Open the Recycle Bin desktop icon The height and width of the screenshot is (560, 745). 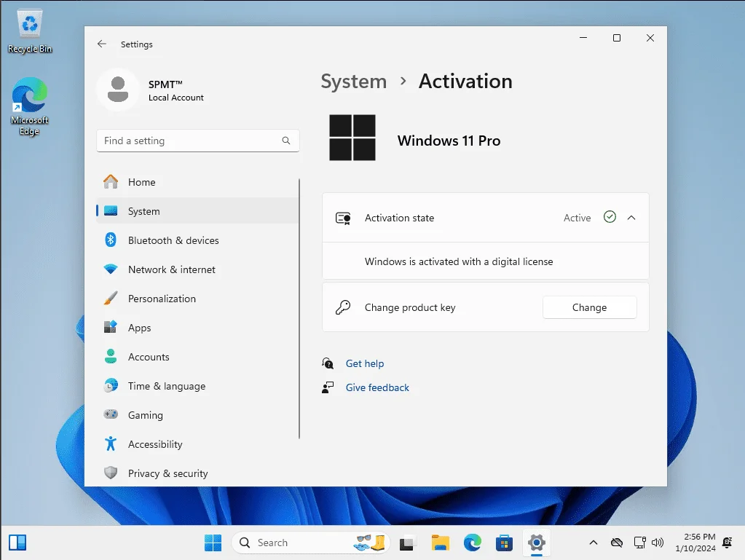click(x=29, y=31)
